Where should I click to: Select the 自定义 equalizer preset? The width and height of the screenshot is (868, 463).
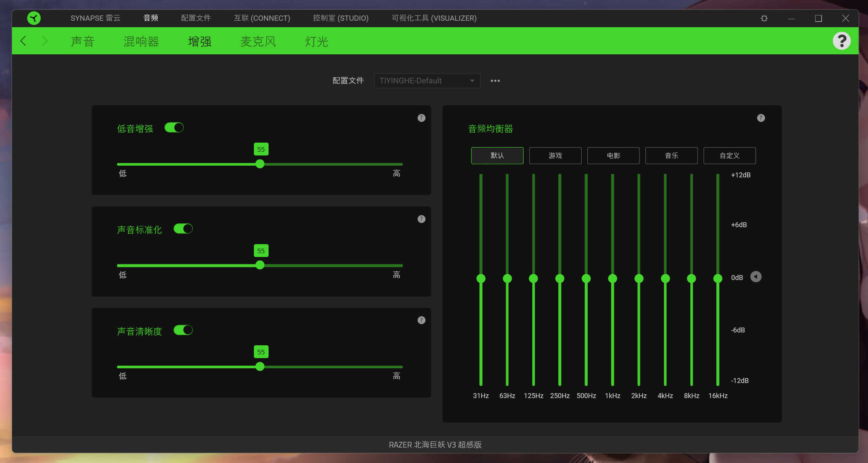tap(730, 155)
